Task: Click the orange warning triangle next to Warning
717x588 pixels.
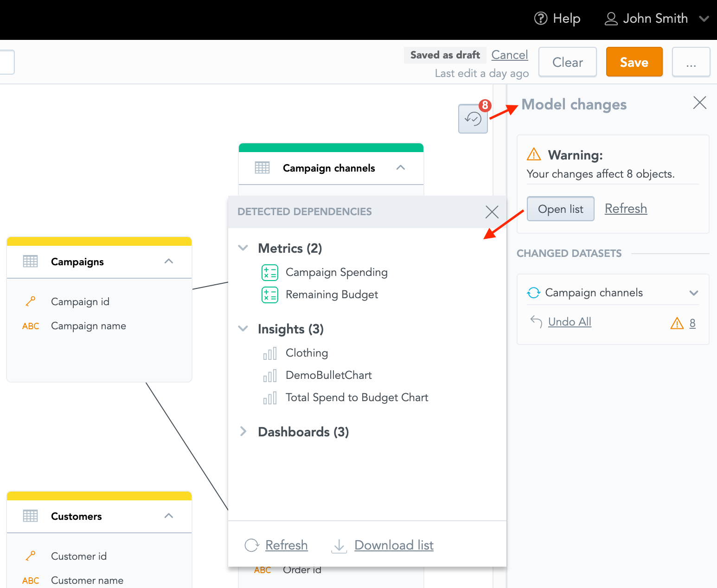Action: pyautogui.click(x=534, y=154)
